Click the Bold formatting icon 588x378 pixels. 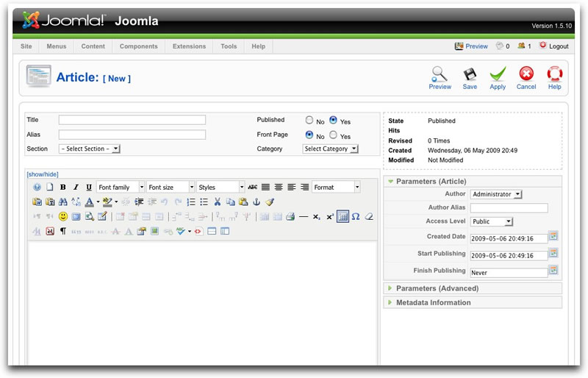coord(63,187)
